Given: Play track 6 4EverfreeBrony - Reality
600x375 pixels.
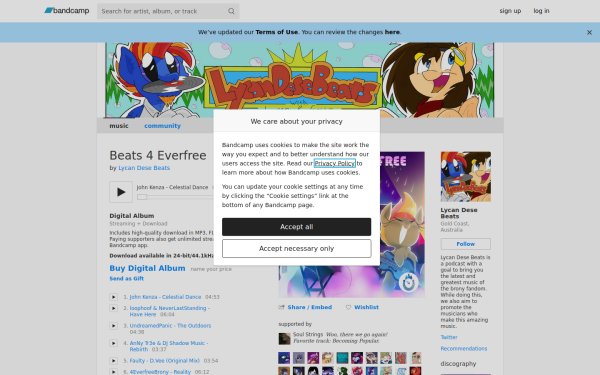Looking at the screenshot, I should (113, 372).
